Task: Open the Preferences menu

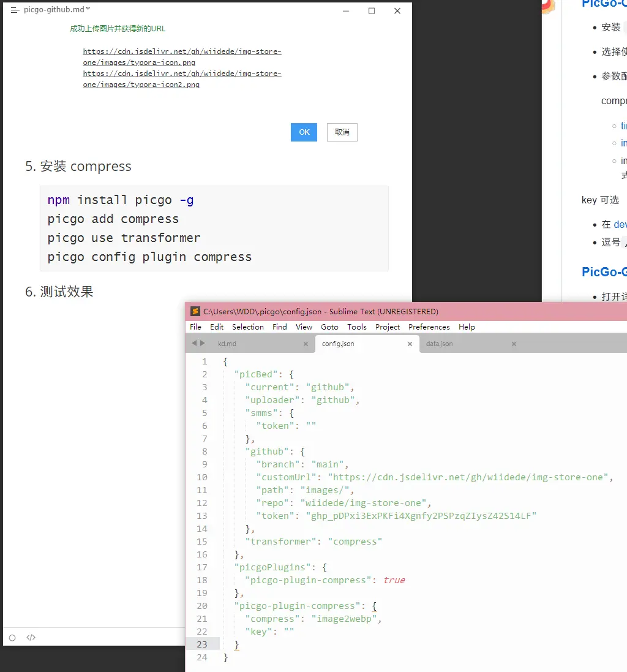Action: (429, 327)
